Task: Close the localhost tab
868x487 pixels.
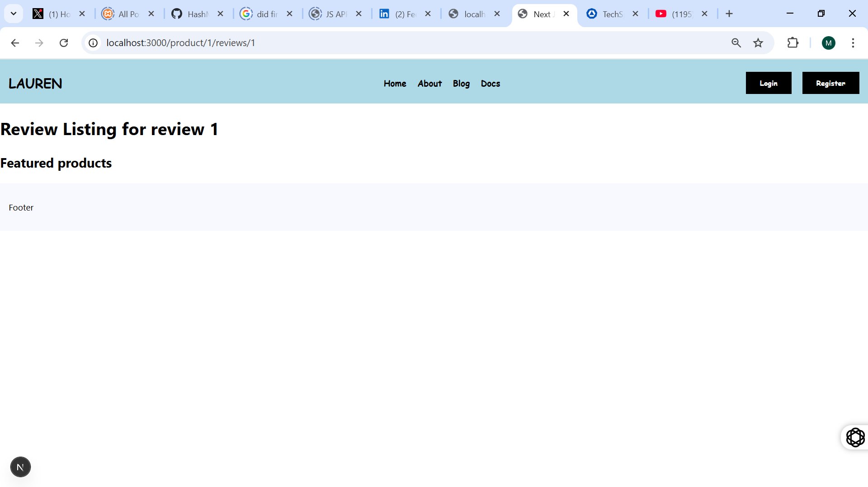Action: coord(497,14)
